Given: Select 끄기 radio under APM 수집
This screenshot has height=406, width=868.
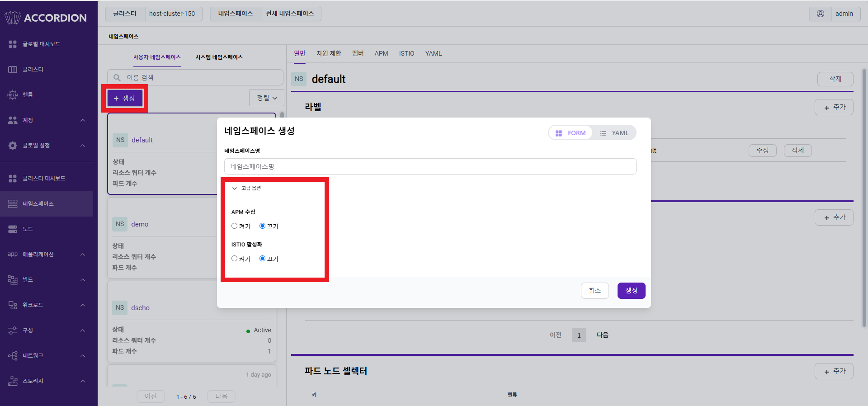Looking at the screenshot, I should 262,226.
